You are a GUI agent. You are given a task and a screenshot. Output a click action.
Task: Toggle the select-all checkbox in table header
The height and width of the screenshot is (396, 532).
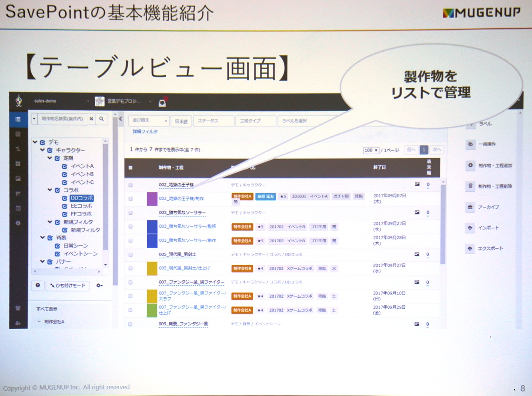[x=130, y=168]
